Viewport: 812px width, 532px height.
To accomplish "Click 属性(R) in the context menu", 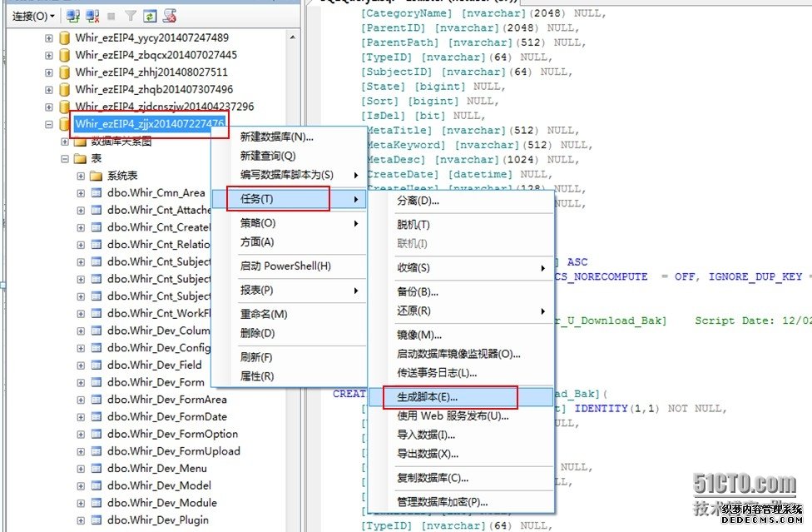I will 257,376.
